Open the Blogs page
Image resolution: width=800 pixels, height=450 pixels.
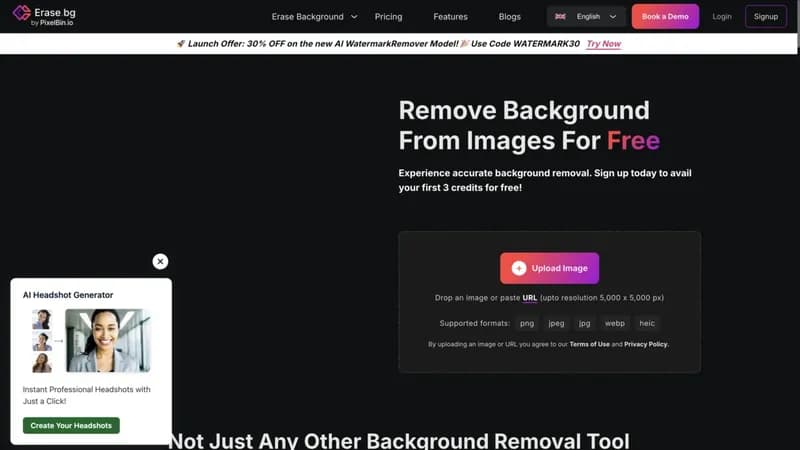click(x=510, y=17)
